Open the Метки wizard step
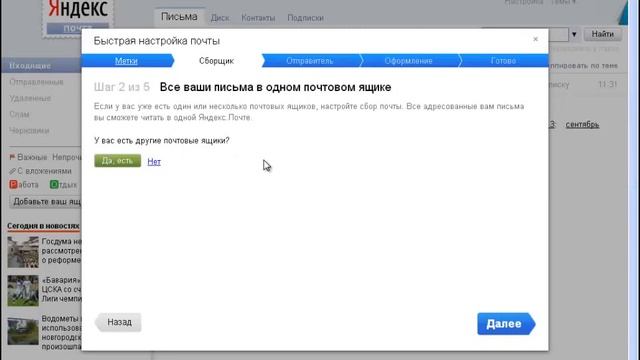This screenshot has width=640, height=360. pyautogui.click(x=126, y=61)
